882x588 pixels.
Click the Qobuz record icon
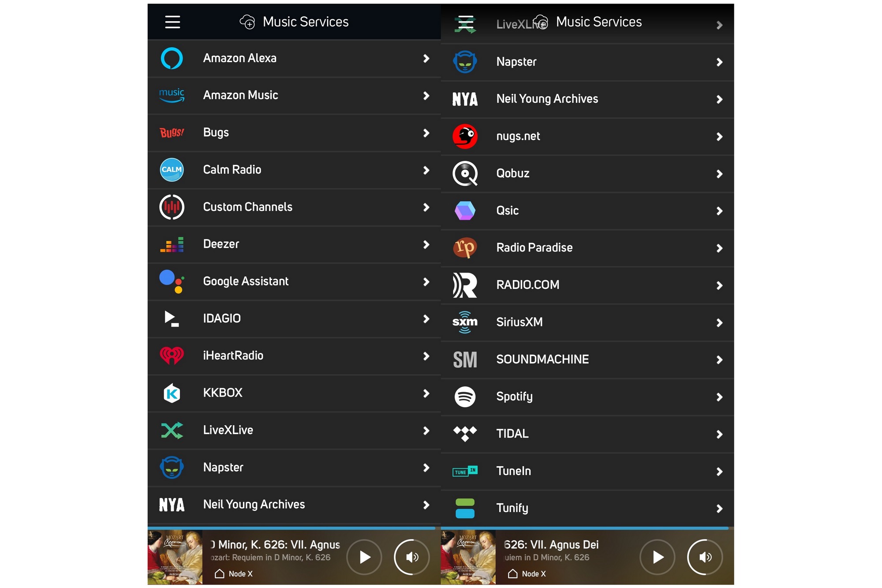click(465, 173)
